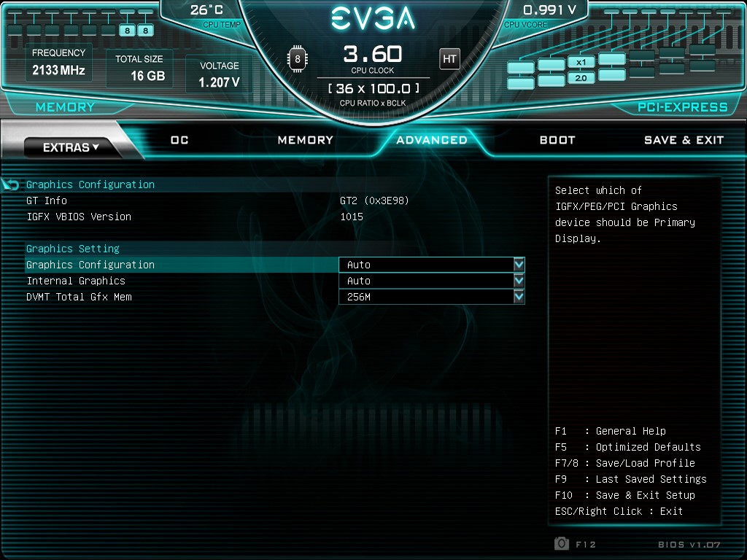Click the 26°C CPU temp readout
This screenshot has width=747, height=560.
click(x=206, y=10)
